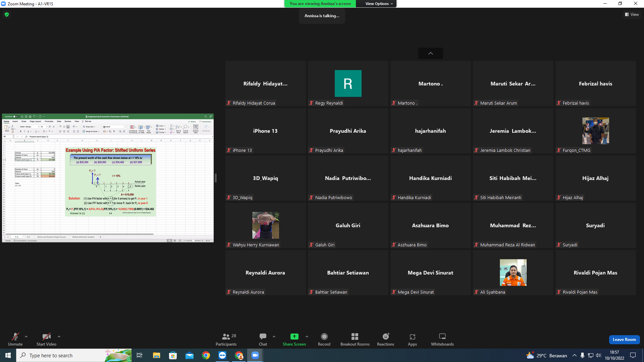Open File Explorer from the taskbar

coord(156,355)
